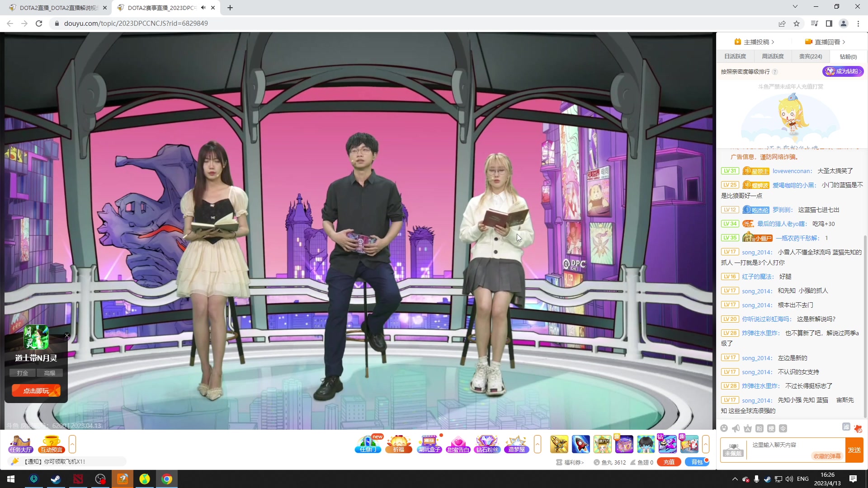Click the 甜蜜告白 sweet confession icon

[458, 444]
